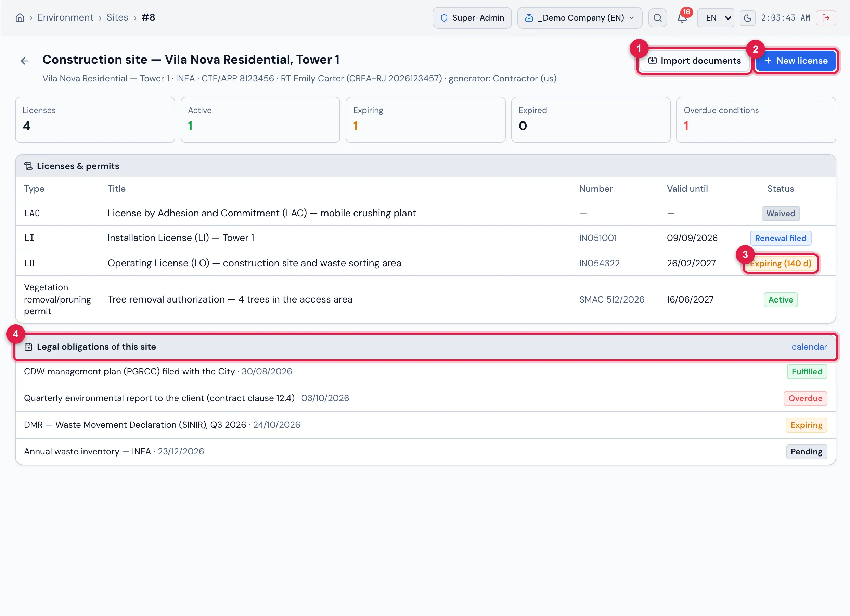850x616 pixels.
Task: Click the Expiring (140 d) status badge
Action: 780,264
